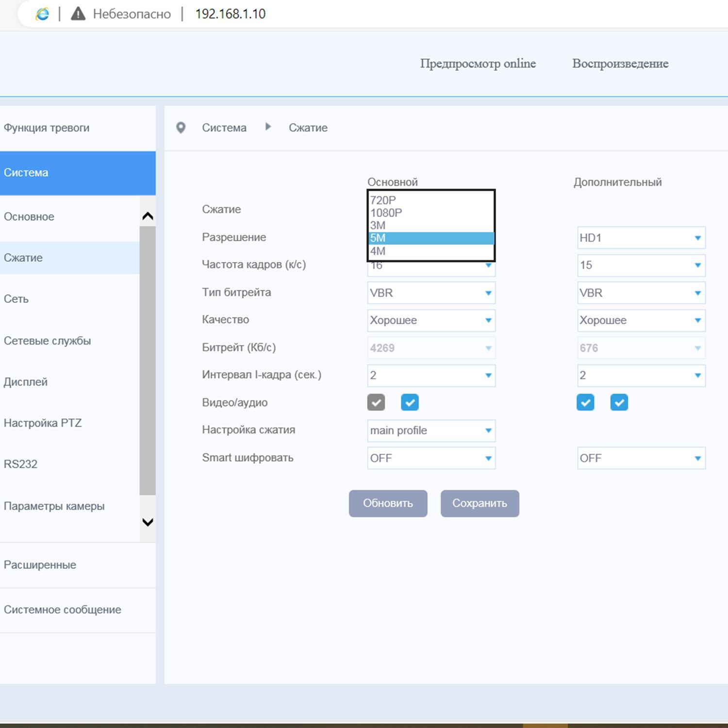Click the location pin breadcrumb icon

[x=181, y=128]
